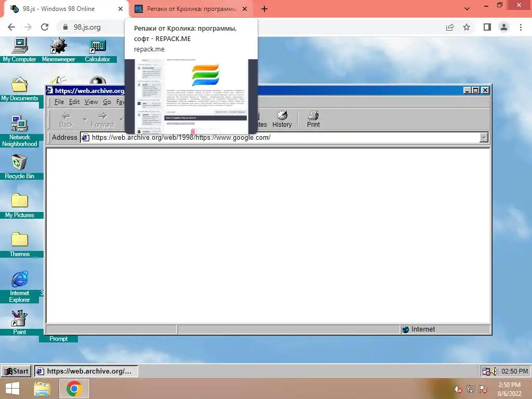Click the site lock icon

coord(65,27)
